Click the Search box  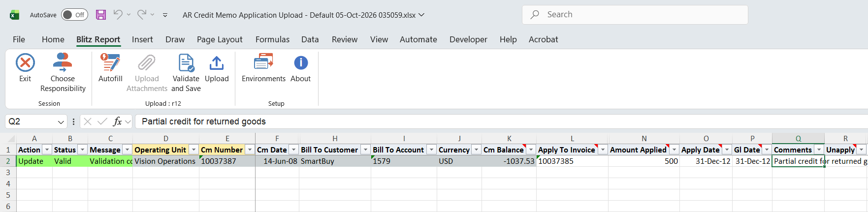pos(635,15)
